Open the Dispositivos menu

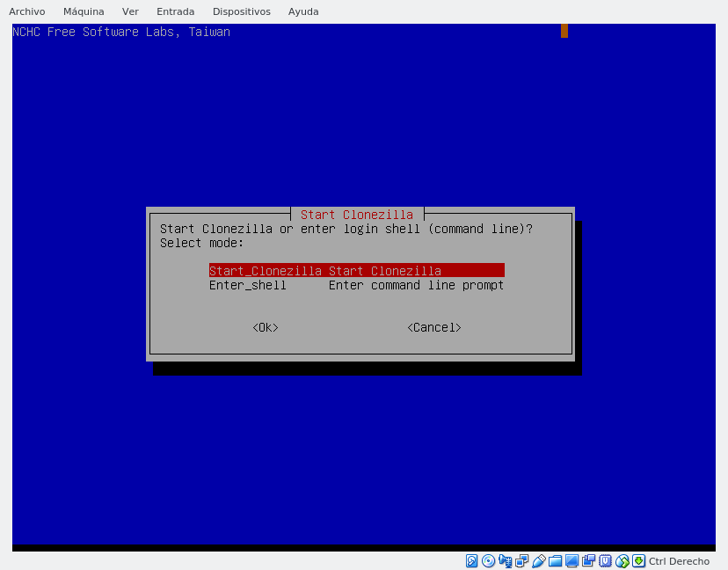click(x=242, y=11)
